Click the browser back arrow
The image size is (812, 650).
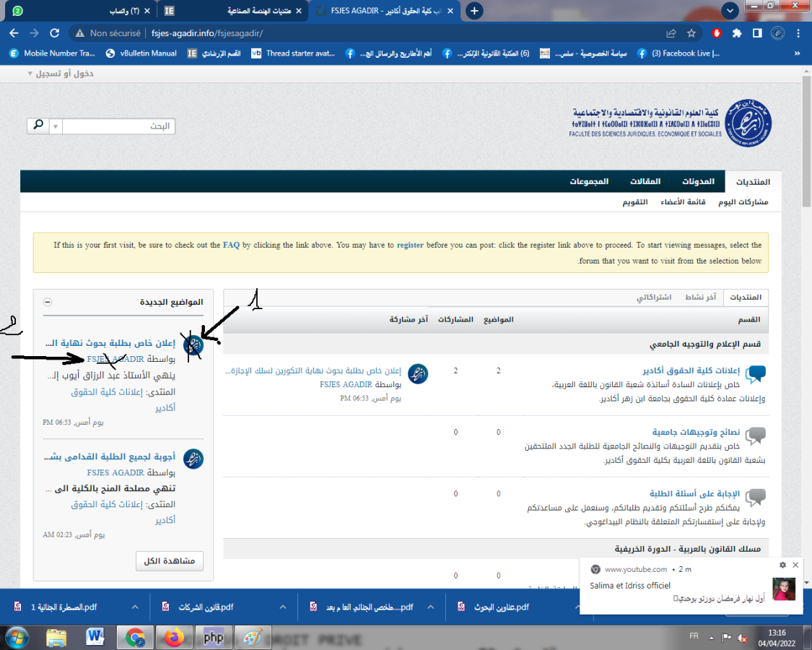[14, 33]
